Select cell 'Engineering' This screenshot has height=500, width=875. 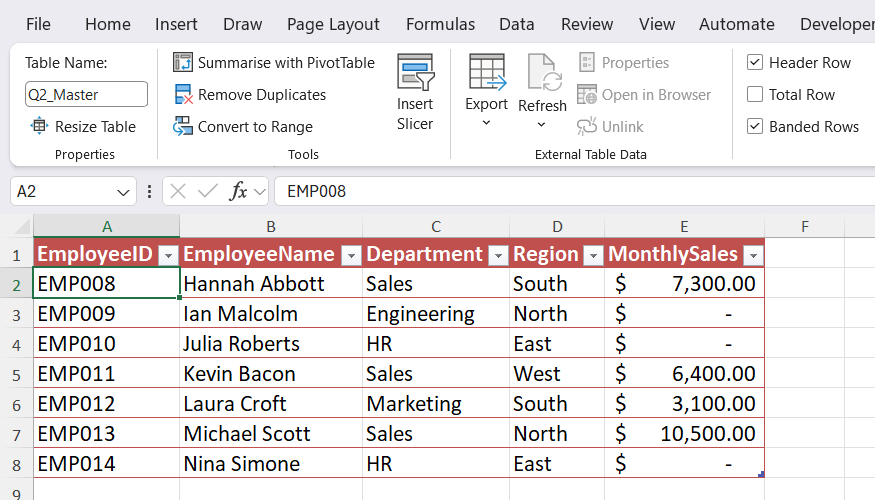tap(436, 314)
